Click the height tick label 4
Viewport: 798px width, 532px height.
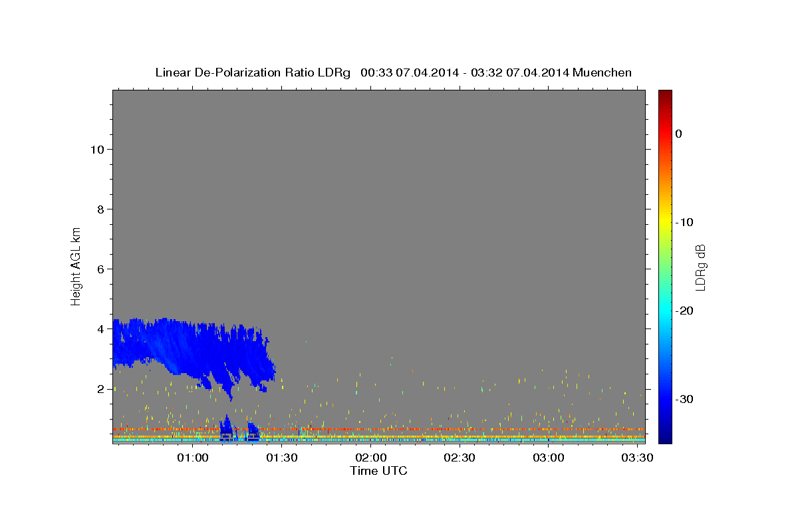[x=101, y=329]
